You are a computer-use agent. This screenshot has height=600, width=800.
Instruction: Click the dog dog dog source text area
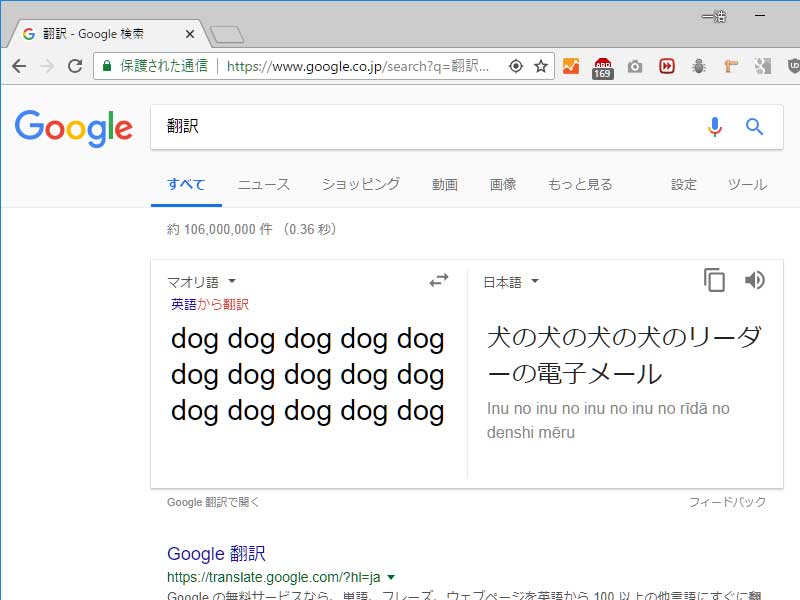tap(308, 376)
